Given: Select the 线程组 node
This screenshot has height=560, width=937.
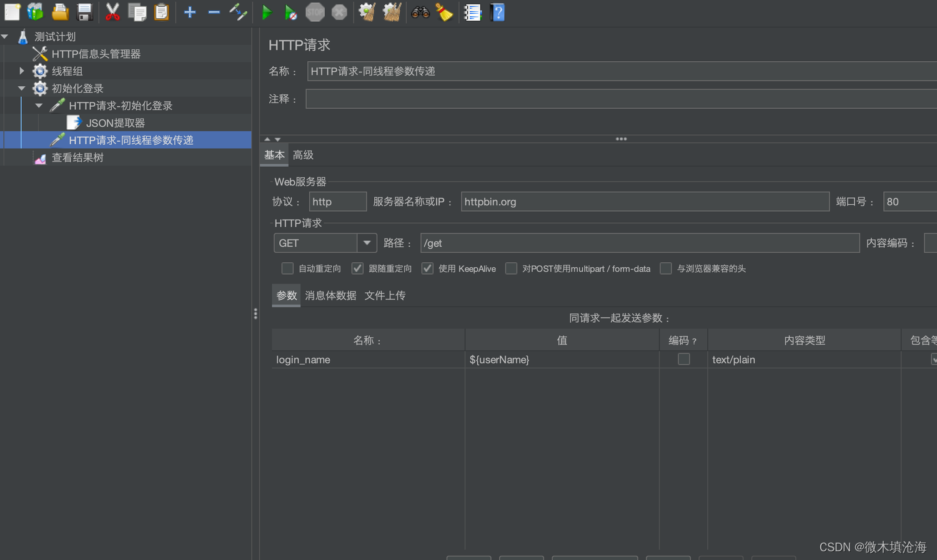Looking at the screenshot, I should [x=67, y=71].
